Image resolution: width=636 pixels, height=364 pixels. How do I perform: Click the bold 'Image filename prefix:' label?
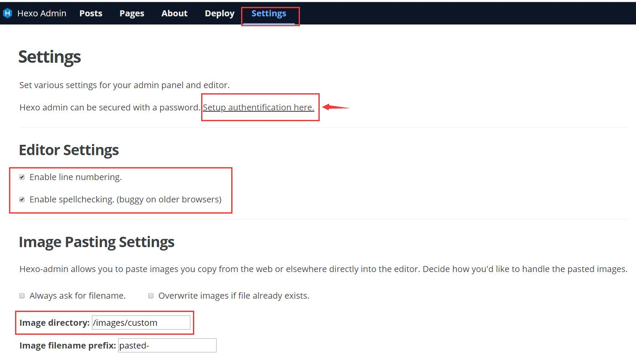(67, 346)
